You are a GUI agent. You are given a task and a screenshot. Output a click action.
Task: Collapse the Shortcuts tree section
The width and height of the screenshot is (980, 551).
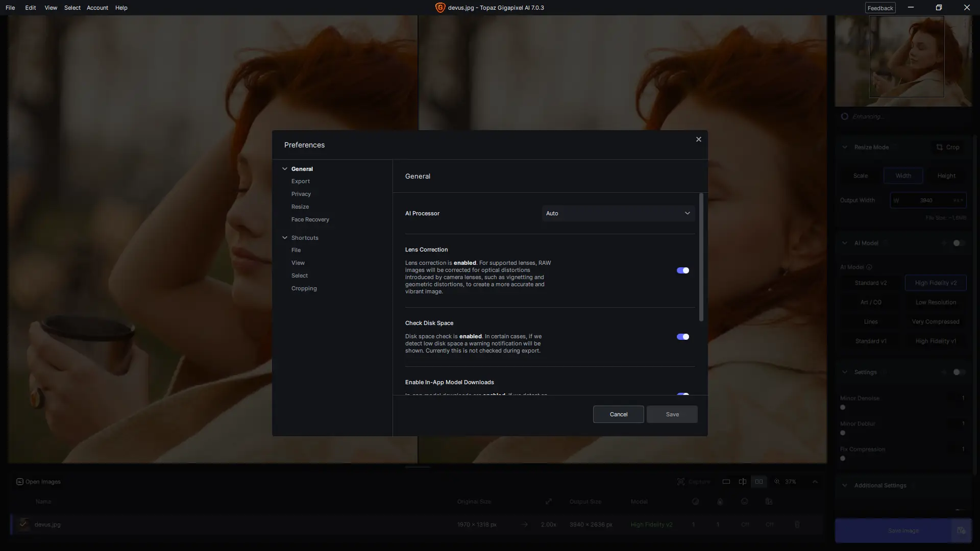click(285, 238)
